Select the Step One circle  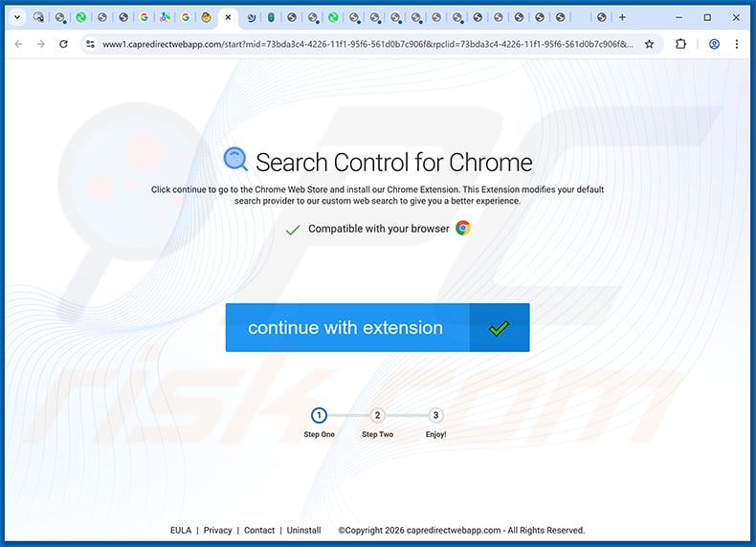point(319,415)
